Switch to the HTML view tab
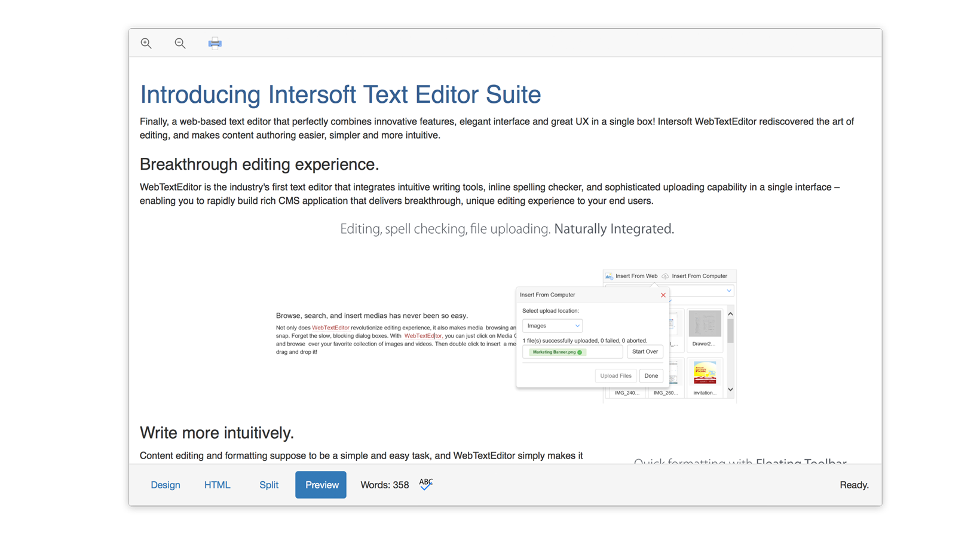Screen dimensions: 980x538 coord(217,485)
